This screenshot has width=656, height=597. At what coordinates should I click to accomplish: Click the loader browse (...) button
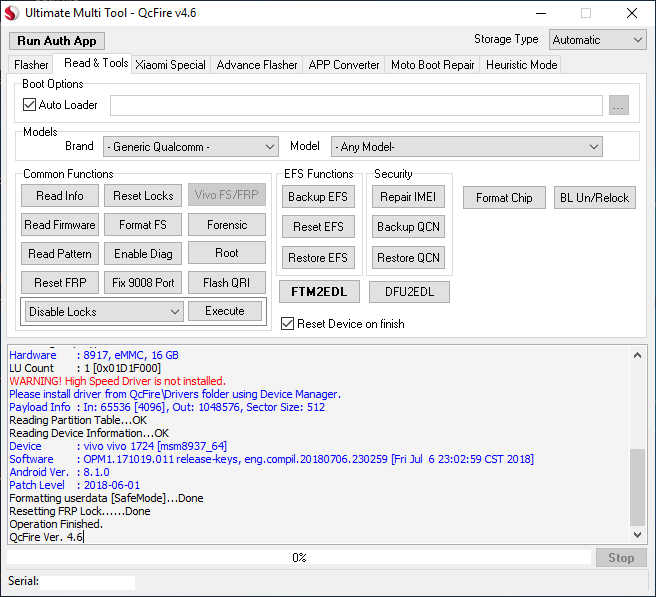click(619, 105)
